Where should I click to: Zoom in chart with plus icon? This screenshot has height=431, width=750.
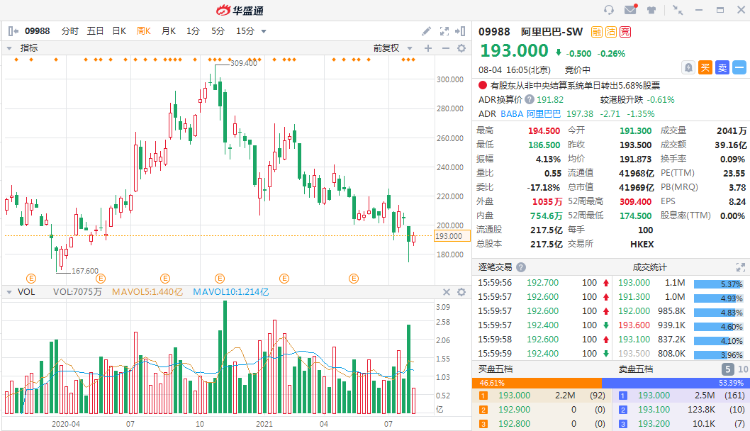click(428, 48)
